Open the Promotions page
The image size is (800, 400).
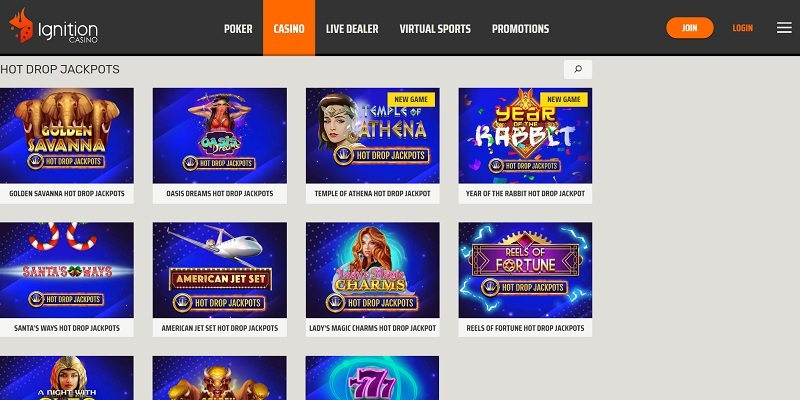click(x=520, y=29)
